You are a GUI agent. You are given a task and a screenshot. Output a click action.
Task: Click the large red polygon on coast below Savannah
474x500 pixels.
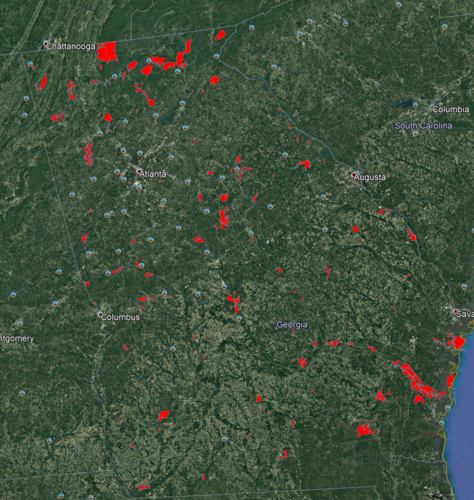coord(459,343)
